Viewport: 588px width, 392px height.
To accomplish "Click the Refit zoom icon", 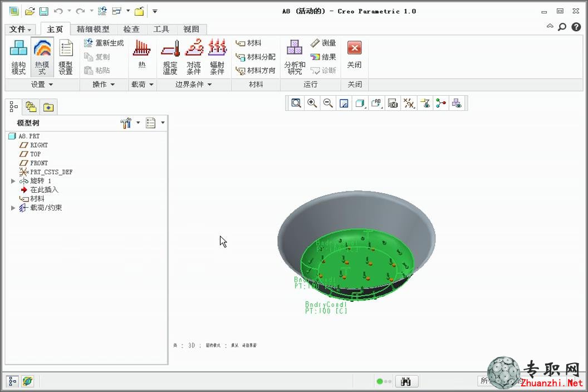I will pos(296,103).
